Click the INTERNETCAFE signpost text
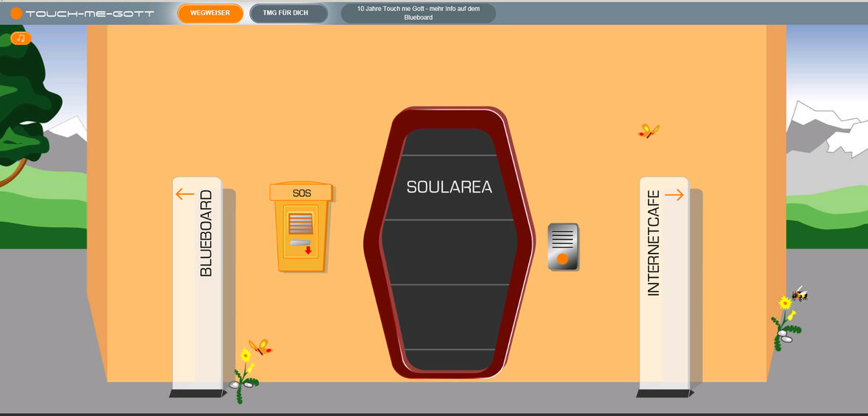Viewport: 868px width, 416px height. (x=653, y=254)
